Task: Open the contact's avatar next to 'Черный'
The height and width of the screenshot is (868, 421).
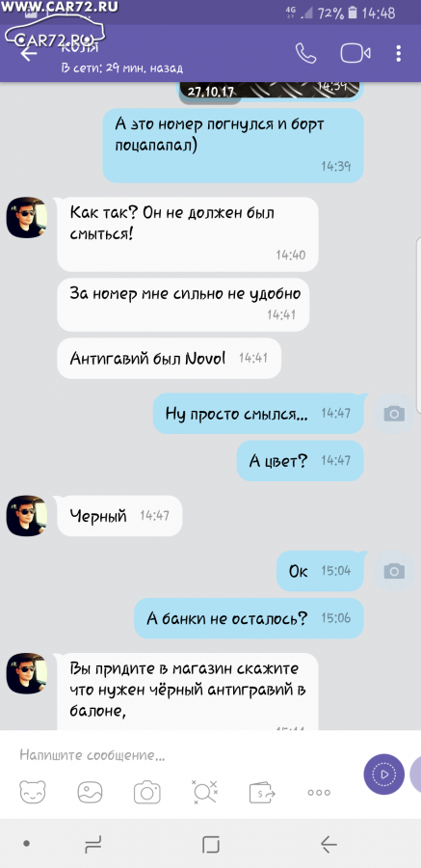Action: click(27, 515)
